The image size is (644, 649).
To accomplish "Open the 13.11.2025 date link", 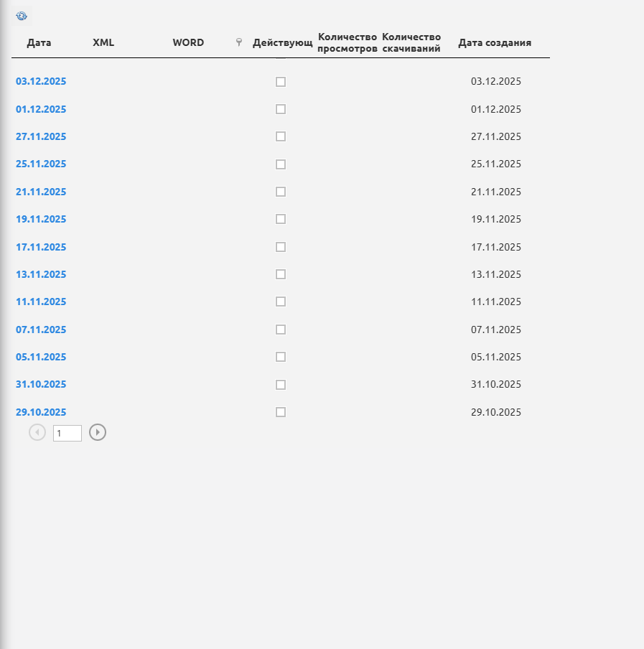I will click(x=41, y=274).
